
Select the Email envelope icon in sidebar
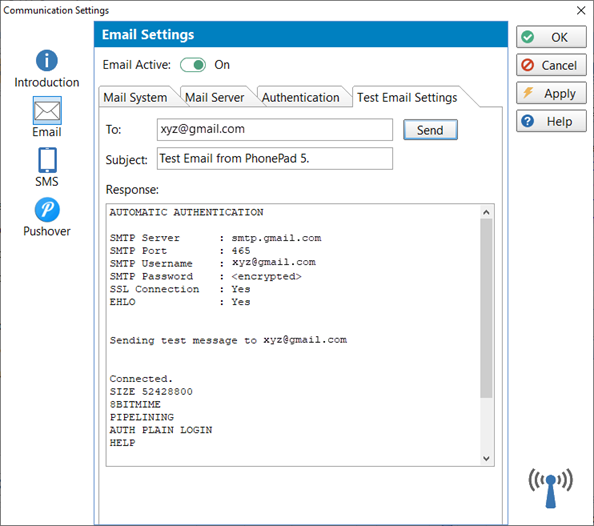[x=47, y=111]
